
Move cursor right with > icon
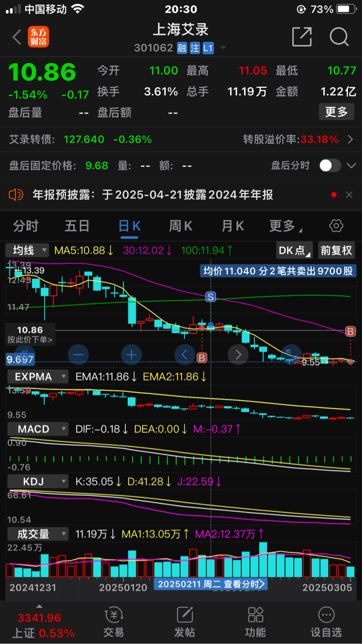tap(238, 355)
